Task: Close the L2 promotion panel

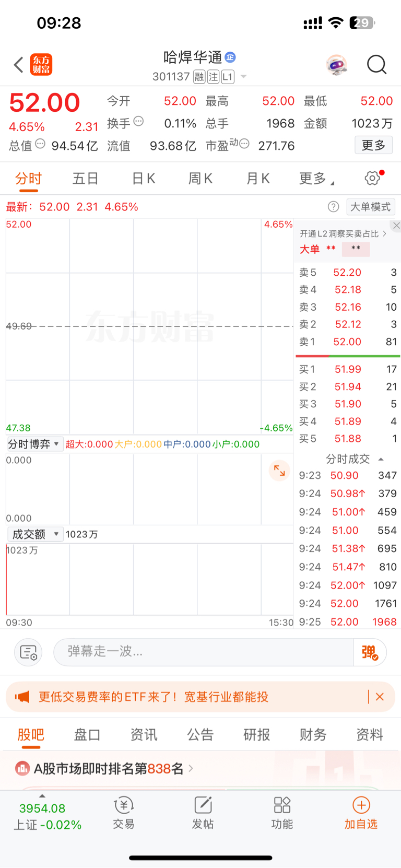Action: pos(396,226)
